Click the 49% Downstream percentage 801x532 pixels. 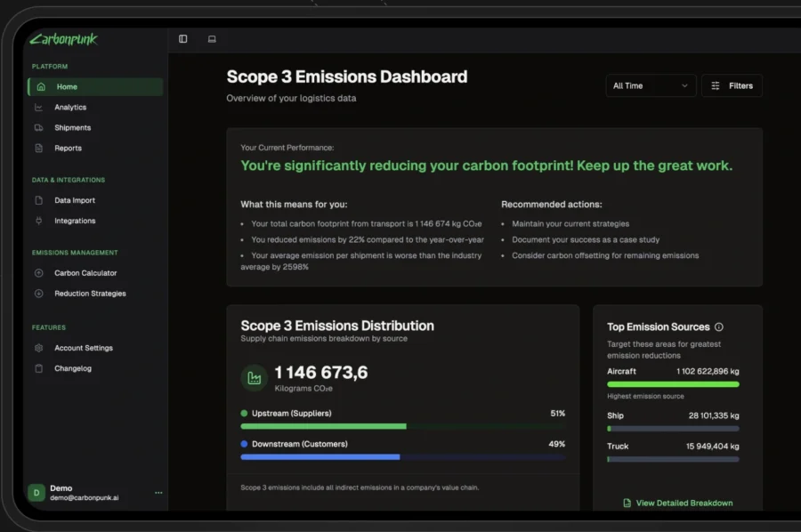click(x=557, y=444)
